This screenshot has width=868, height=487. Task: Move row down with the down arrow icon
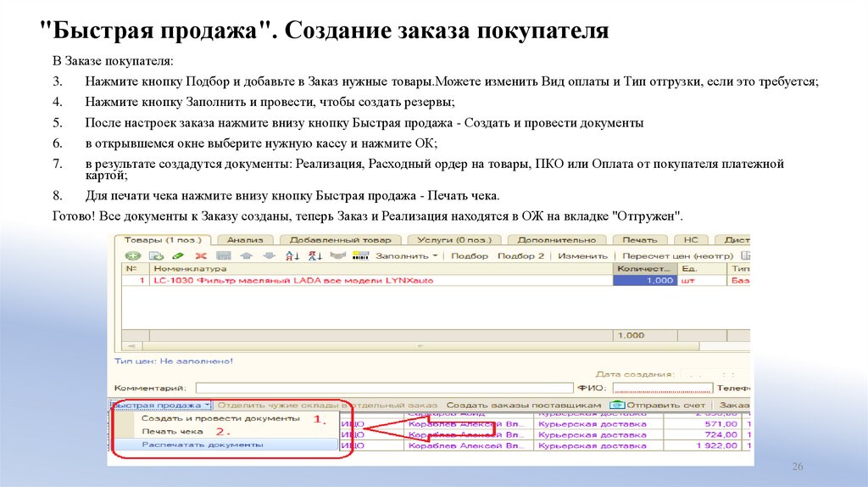point(269,255)
